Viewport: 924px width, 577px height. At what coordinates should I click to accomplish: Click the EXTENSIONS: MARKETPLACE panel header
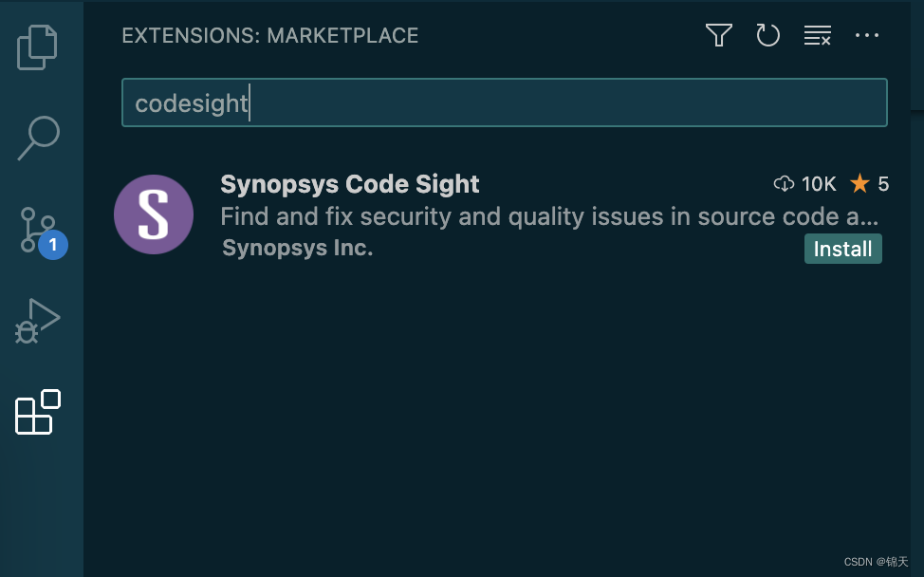pyautogui.click(x=269, y=35)
